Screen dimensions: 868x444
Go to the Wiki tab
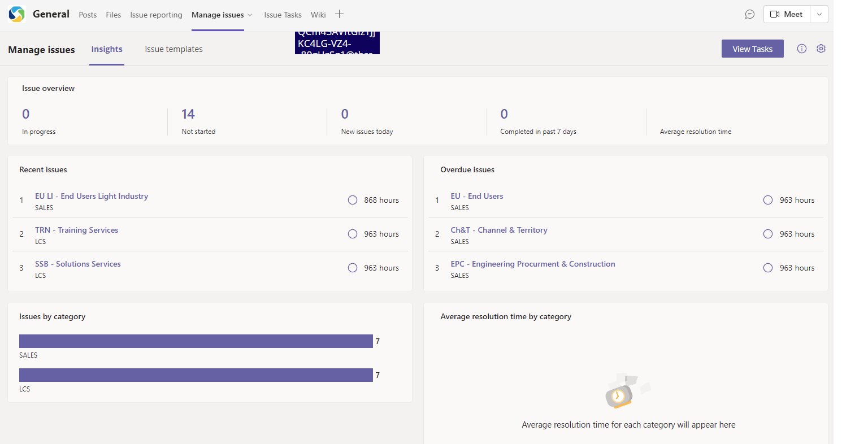tap(318, 15)
